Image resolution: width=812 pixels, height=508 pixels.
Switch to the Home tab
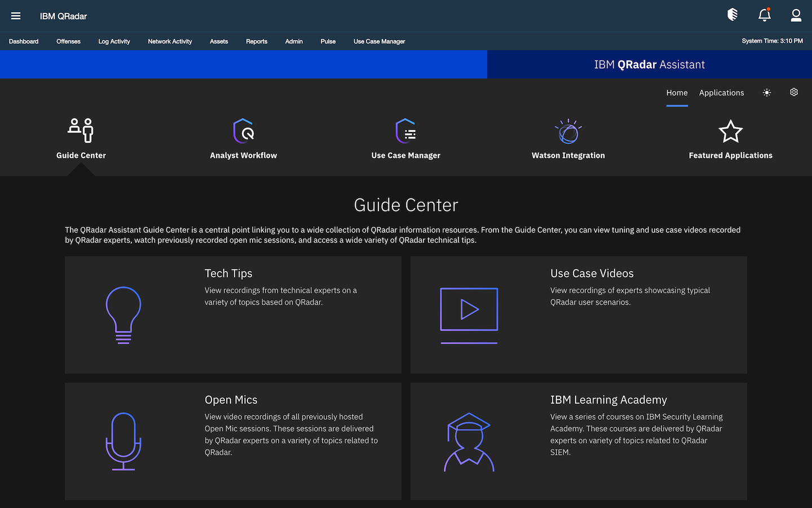[x=677, y=93]
